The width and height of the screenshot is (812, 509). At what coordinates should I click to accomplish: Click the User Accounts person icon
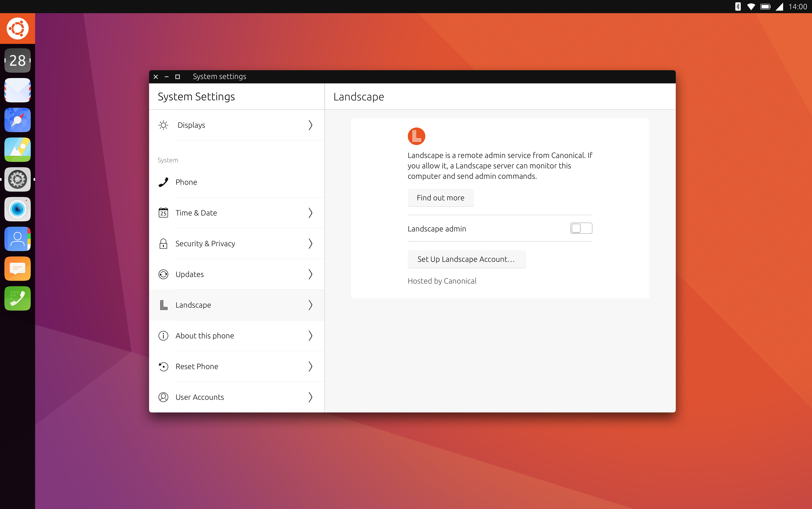click(x=163, y=397)
